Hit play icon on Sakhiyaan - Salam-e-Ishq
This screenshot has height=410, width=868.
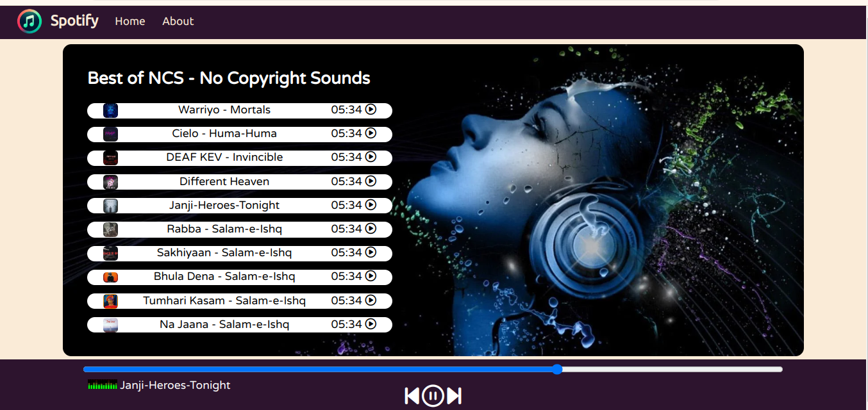[x=371, y=252]
